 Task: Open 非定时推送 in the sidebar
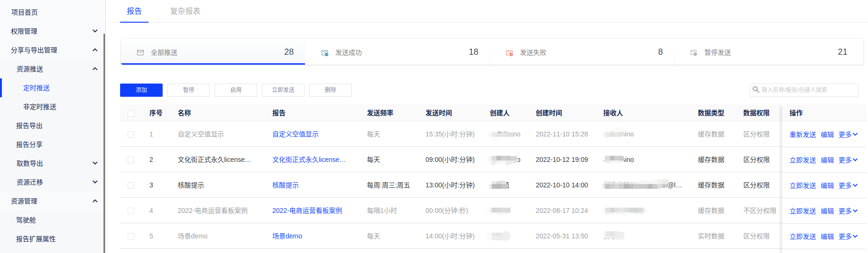[40, 107]
